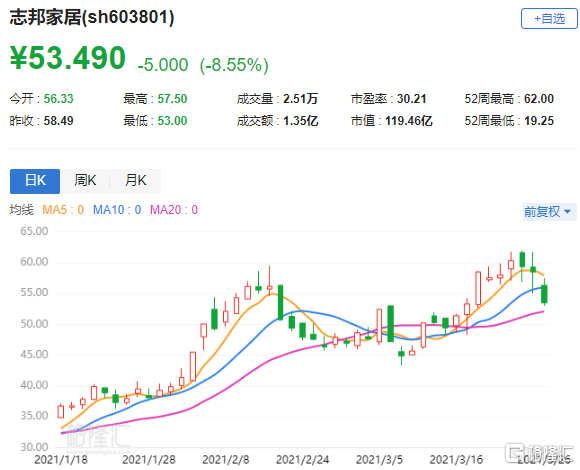The height and width of the screenshot is (470, 580).
Task: Click the MA20 : 0 indicator label
Action: [x=174, y=210]
